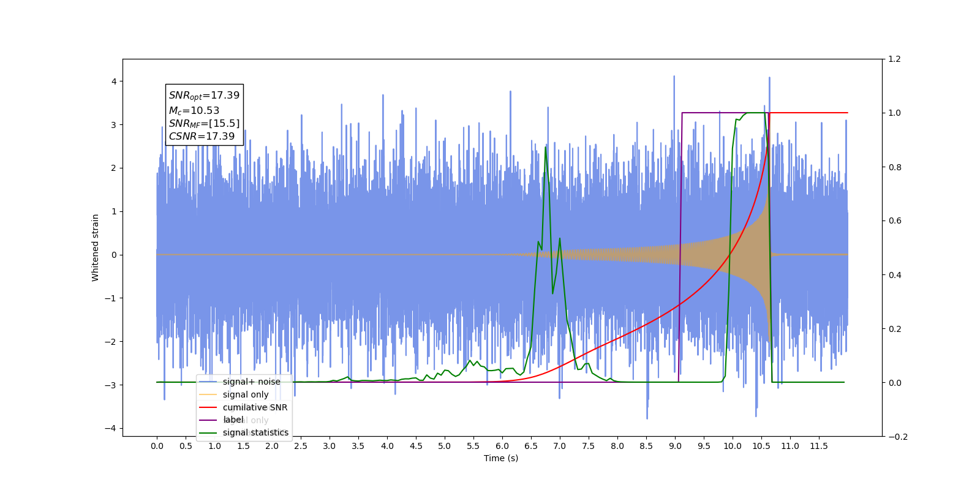The image size is (980, 490).
Task: Click the purple label step rise near 9.1 s
Action: pyautogui.click(x=680, y=247)
